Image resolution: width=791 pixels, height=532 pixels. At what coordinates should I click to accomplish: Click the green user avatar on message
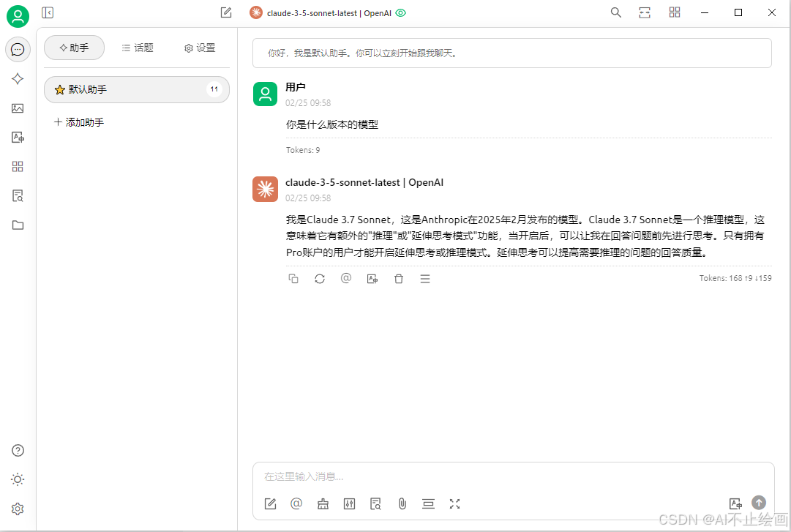click(266, 94)
